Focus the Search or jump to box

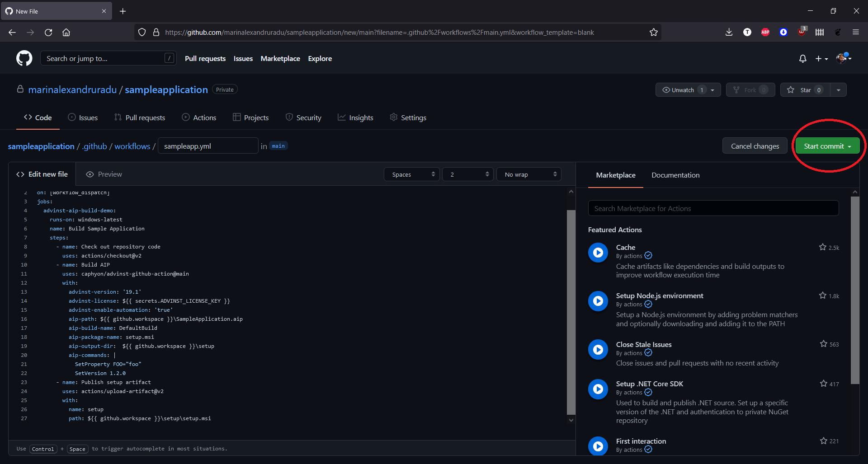[x=108, y=58]
